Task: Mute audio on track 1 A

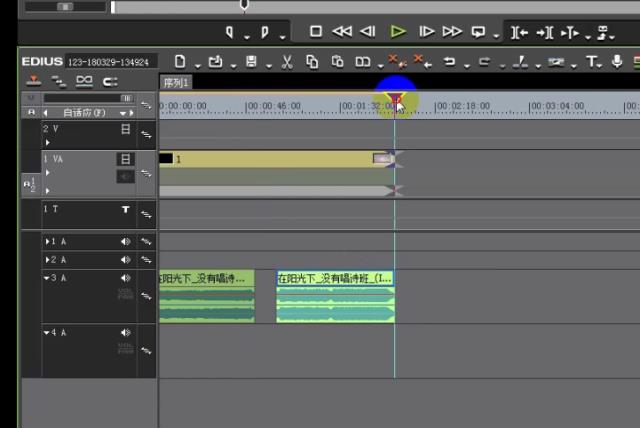Action: [126, 241]
